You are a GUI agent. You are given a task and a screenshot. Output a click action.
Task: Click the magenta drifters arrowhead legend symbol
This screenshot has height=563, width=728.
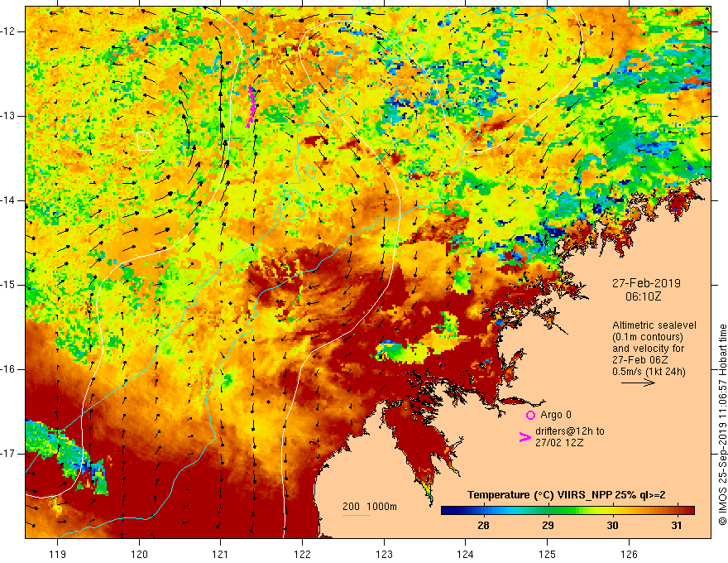524,436
